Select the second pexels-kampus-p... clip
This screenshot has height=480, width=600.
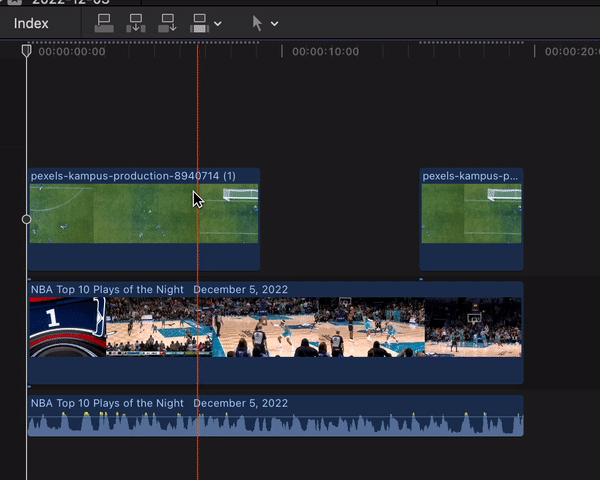pos(471,219)
